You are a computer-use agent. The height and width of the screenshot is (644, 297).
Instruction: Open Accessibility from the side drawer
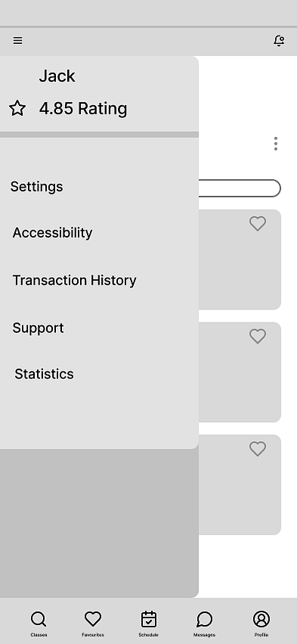tap(52, 233)
